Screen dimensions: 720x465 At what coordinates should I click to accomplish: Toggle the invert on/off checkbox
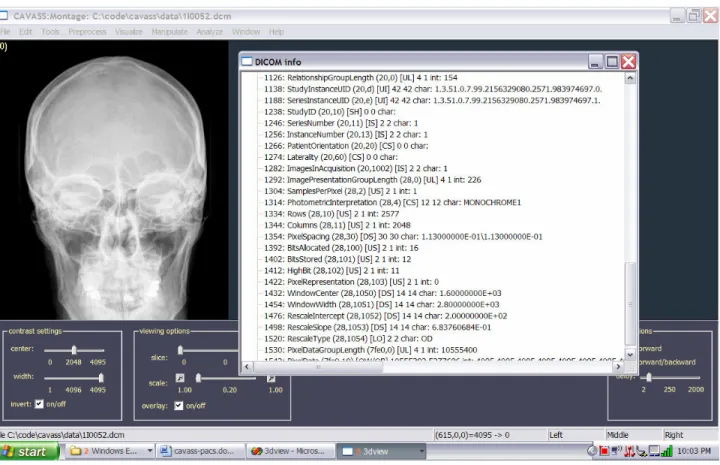click(x=39, y=404)
